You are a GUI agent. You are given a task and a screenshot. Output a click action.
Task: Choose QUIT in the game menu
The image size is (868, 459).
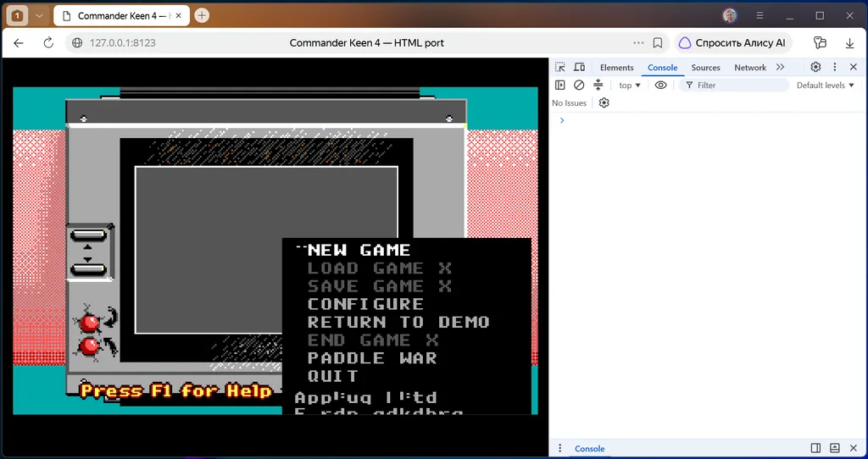coord(332,376)
